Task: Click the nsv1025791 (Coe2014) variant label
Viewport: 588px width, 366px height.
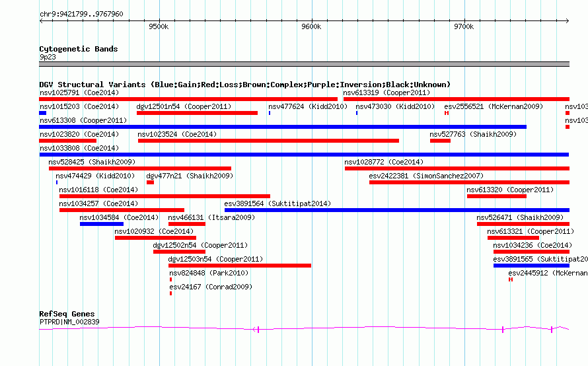Action: [79, 92]
